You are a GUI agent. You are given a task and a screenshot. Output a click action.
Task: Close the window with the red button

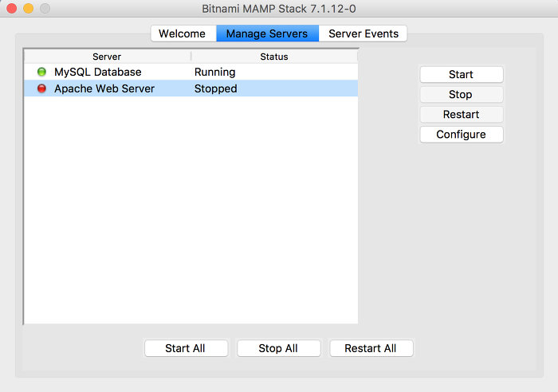click(12, 8)
